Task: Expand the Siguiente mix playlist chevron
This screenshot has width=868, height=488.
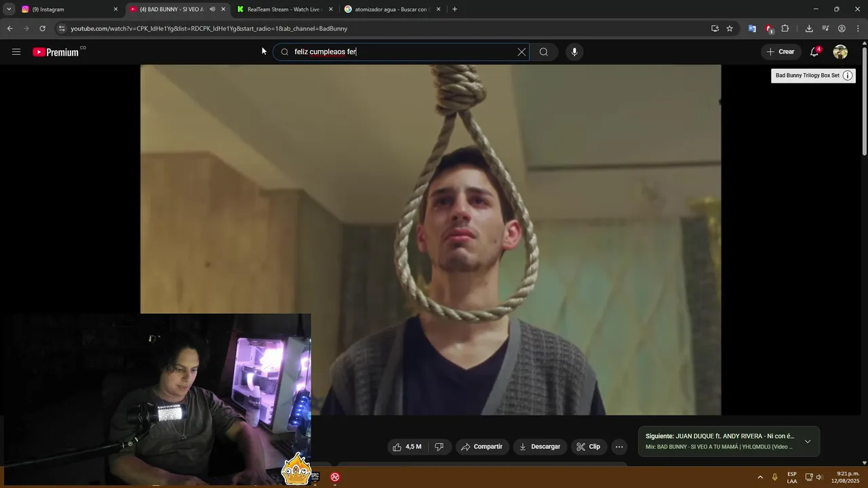Action: (x=807, y=441)
